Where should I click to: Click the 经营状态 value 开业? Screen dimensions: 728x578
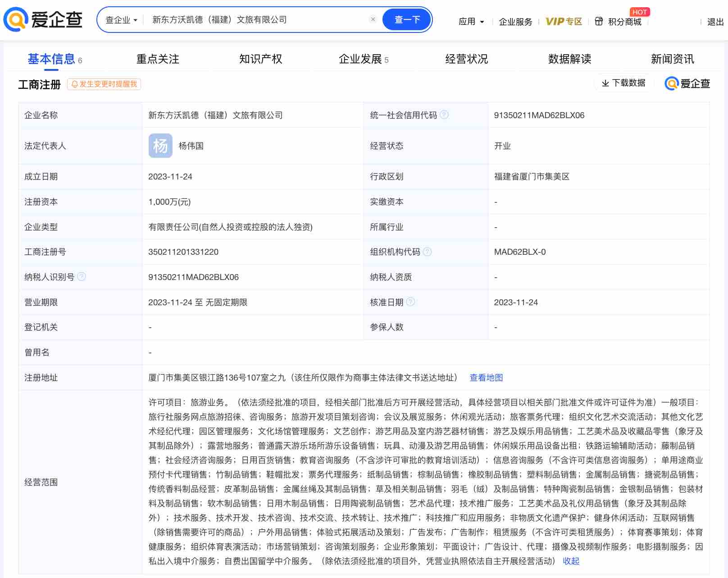[502, 146]
